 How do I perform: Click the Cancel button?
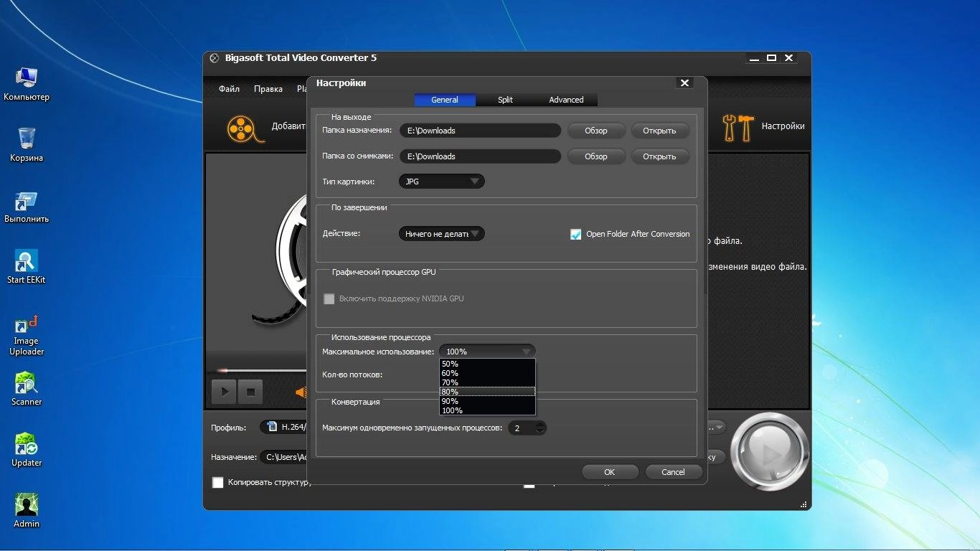pos(673,472)
